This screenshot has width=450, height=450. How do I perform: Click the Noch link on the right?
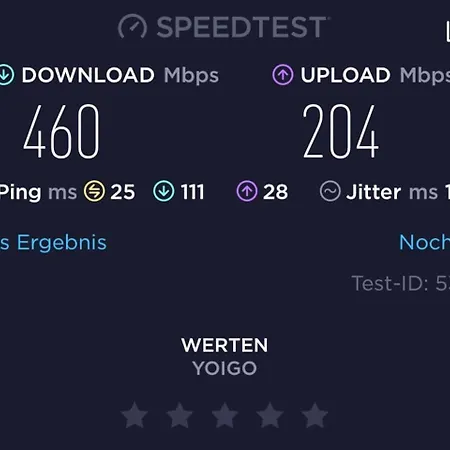424,242
